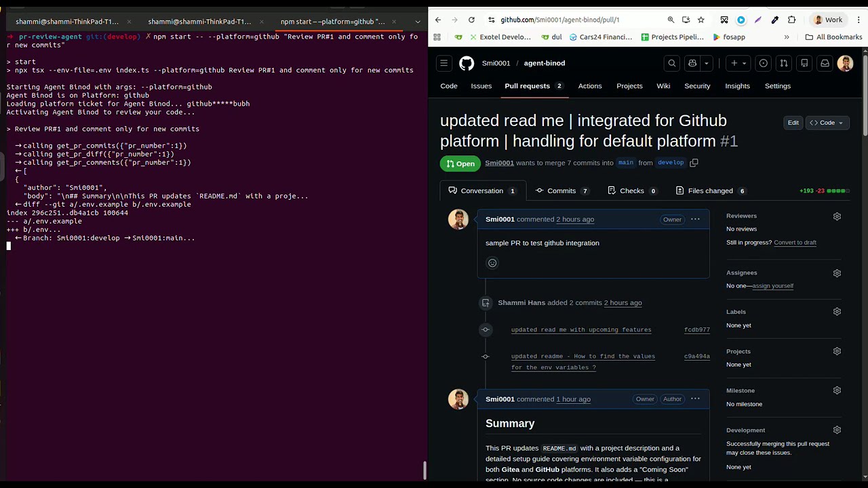Install app icon in address bar

686,20
